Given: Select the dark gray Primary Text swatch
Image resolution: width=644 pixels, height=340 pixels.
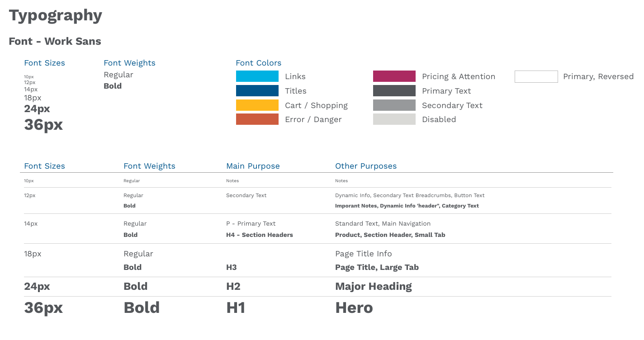Looking at the screenshot, I should point(394,91).
